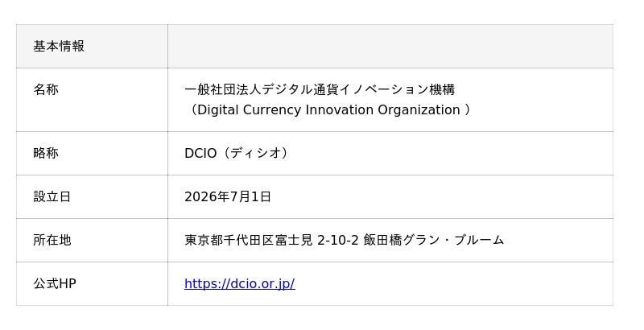Click the 基本情報 header cell
This screenshot has height=330, width=644.
[92, 46]
